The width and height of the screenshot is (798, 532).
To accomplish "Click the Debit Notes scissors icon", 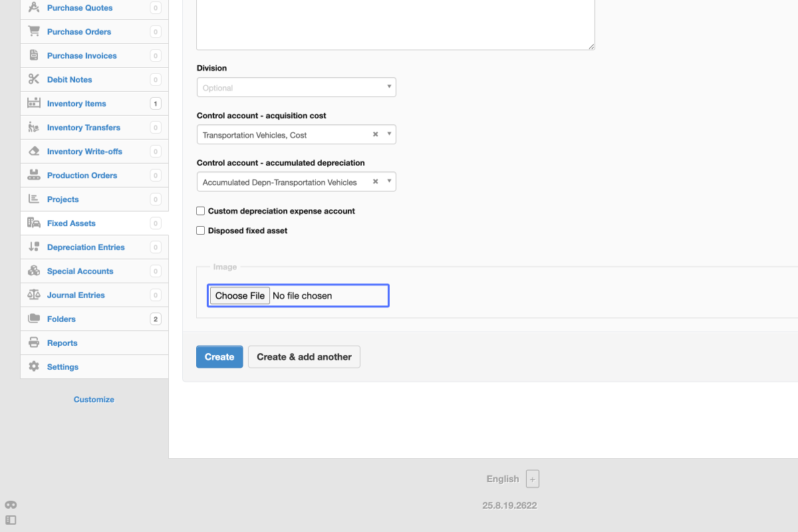I will [34, 80].
